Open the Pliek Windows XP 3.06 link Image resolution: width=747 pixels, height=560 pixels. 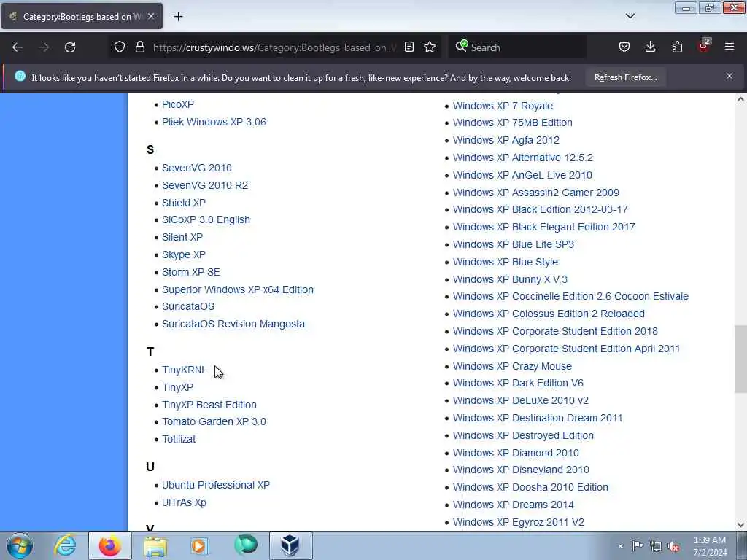point(214,122)
